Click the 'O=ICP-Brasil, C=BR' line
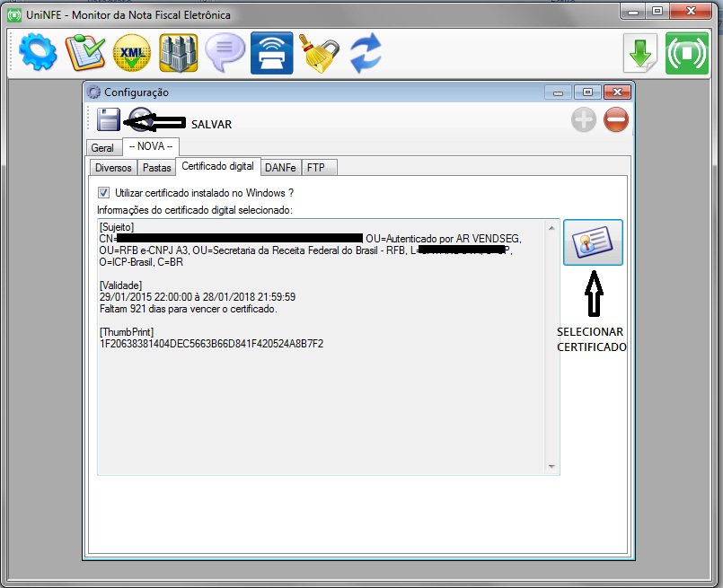The width and height of the screenshot is (723, 588). (x=141, y=262)
